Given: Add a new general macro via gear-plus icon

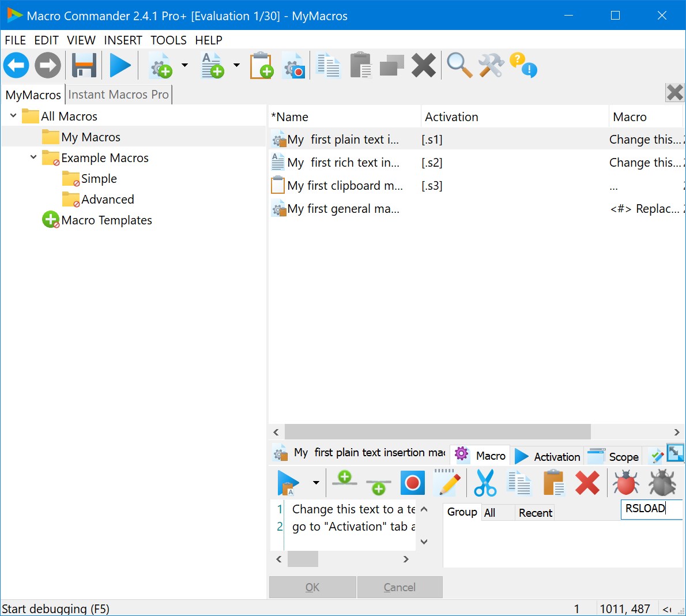Looking at the screenshot, I should click(161, 65).
